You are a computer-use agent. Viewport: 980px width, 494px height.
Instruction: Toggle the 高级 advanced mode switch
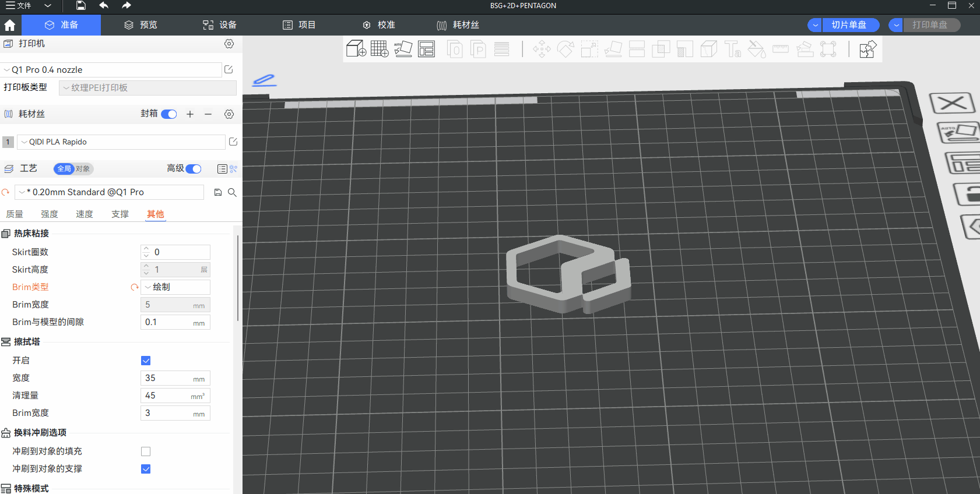coord(194,169)
